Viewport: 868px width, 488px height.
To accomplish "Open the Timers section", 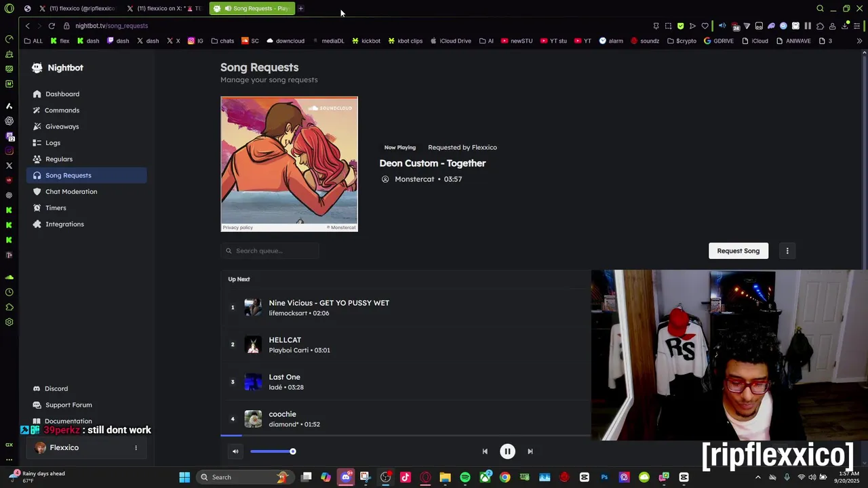I will [x=86, y=208].
